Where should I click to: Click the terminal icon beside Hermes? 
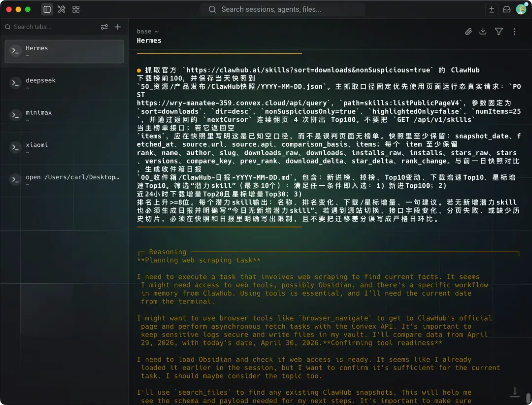click(x=15, y=51)
